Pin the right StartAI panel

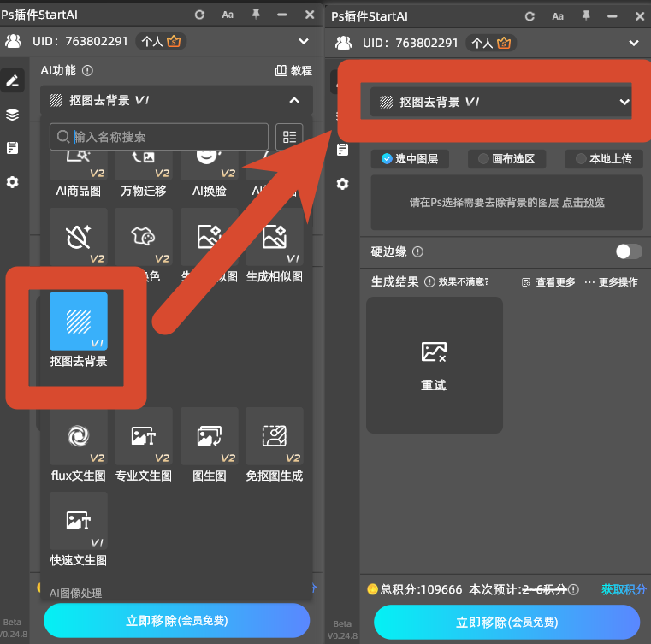click(586, 16)
